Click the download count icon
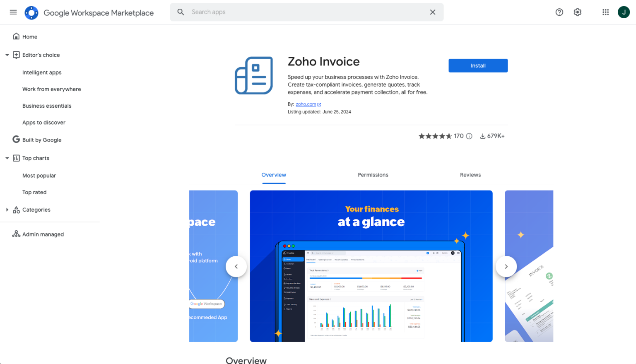 482,136
